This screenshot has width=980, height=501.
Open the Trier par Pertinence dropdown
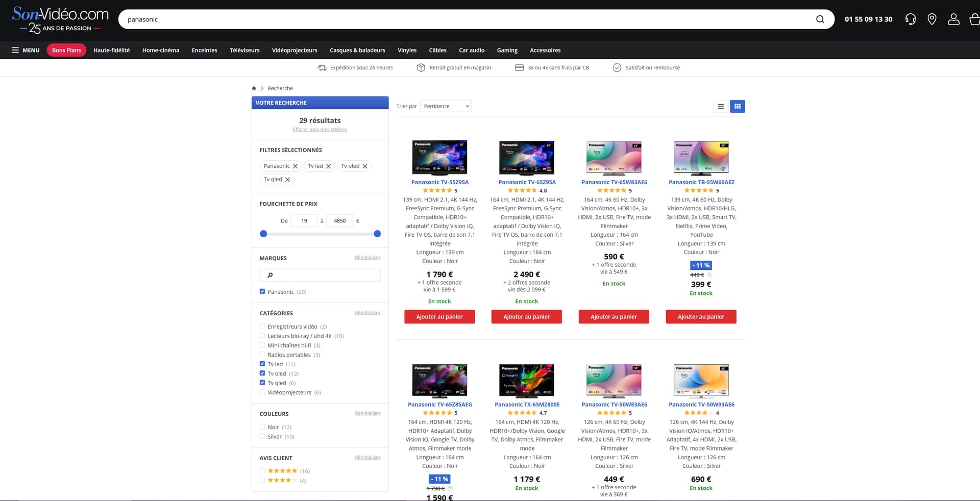tap(446, 106)
